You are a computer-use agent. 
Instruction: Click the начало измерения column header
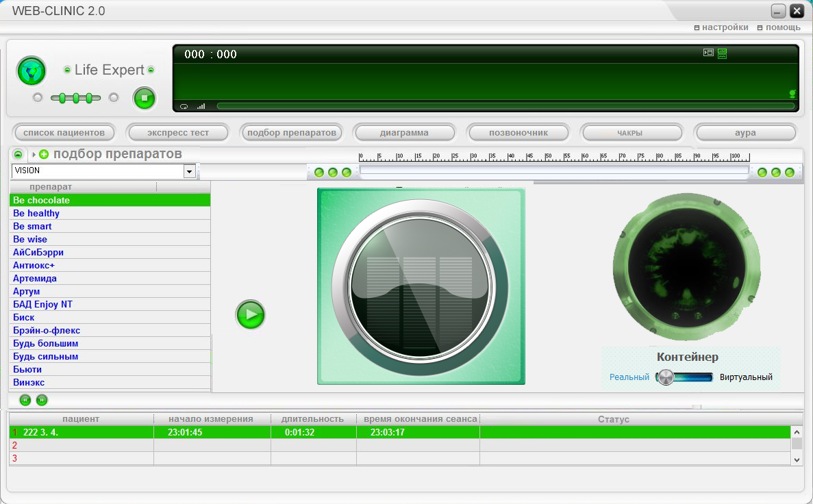tap(212, 419)
